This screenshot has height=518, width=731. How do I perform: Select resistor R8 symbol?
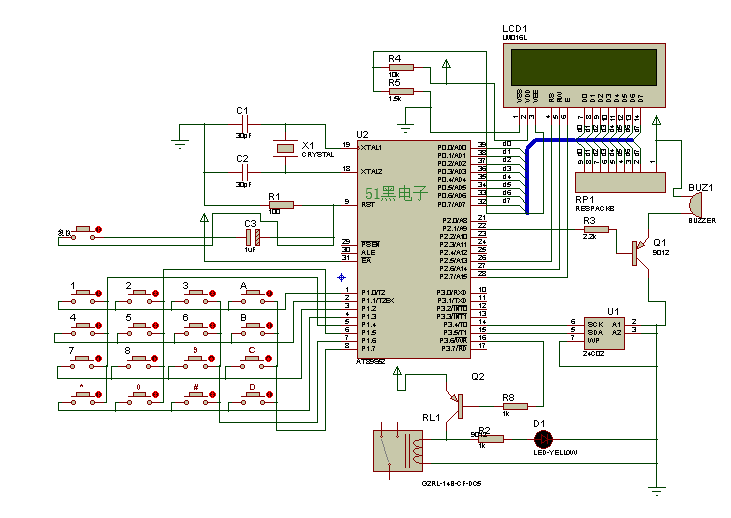[515, 406]
